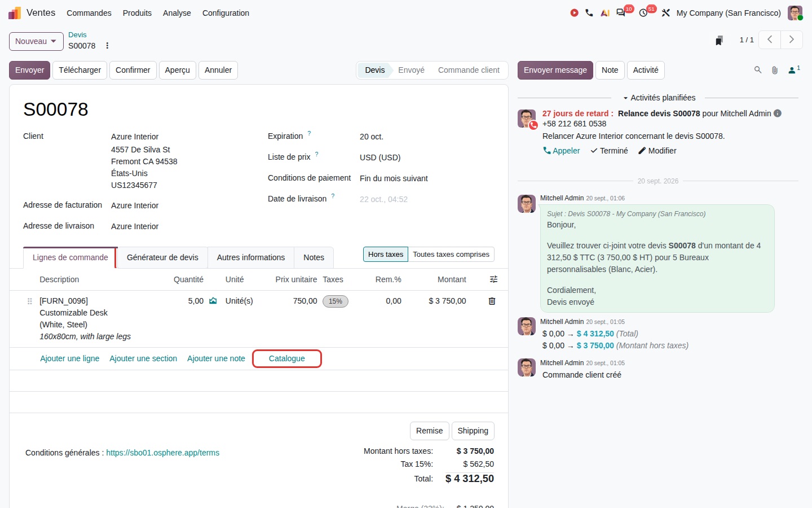Open the AI assistant icon in top bar

605,12
